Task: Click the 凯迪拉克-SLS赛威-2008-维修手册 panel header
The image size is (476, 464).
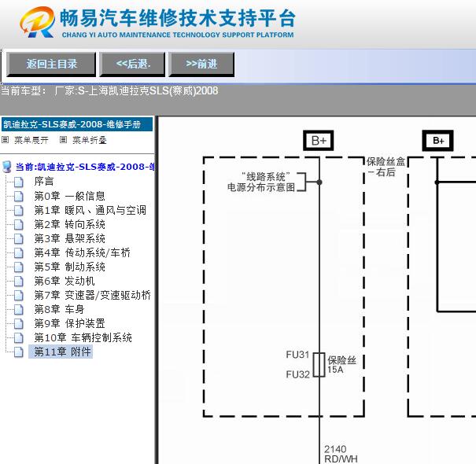Action: point(77,124)
